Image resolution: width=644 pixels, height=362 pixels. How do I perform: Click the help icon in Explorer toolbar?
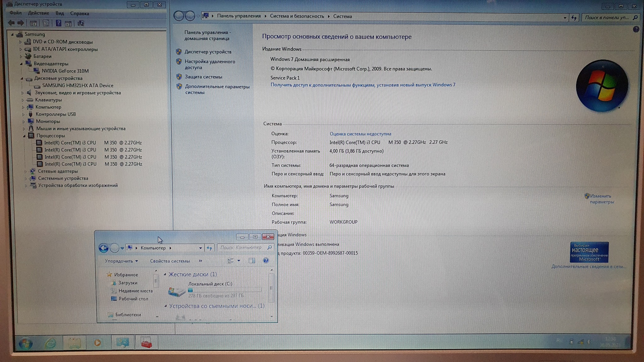point(266,261)
